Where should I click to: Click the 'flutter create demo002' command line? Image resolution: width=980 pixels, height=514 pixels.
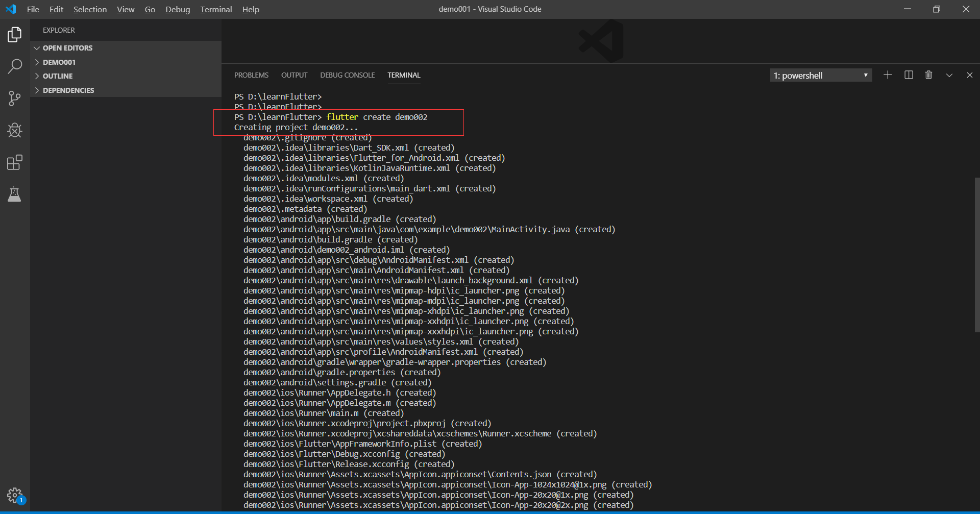(x=331, y=117)
